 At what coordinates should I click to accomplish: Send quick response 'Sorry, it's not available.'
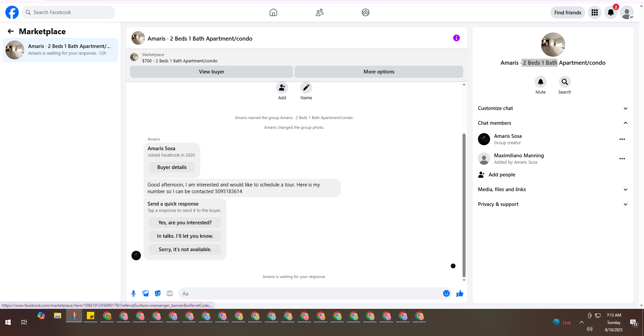(x=185, y=249)
